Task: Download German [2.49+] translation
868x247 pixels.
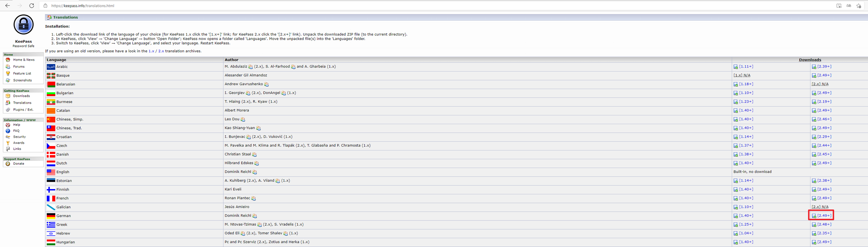Action: point(825,215)
